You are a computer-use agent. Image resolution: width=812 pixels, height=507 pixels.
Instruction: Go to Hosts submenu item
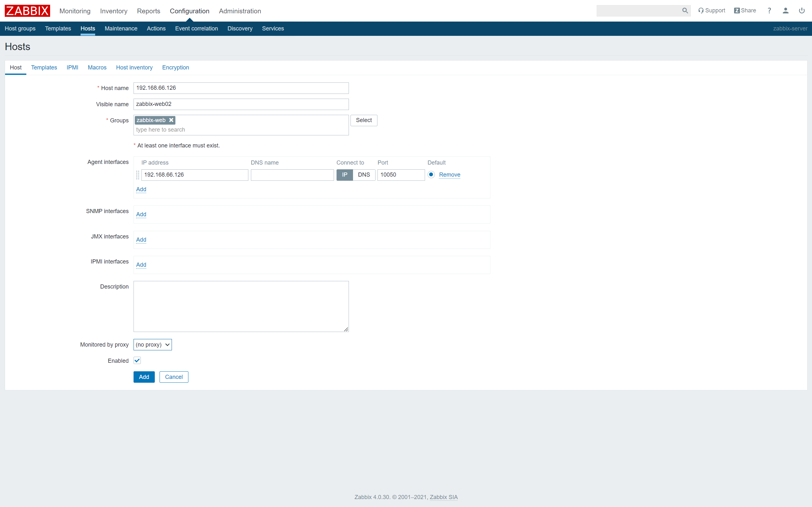click(88, 29)
